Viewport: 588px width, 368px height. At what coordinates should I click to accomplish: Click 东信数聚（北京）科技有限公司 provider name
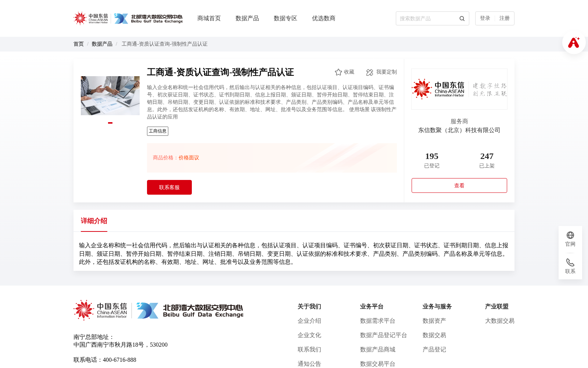point(459,130)
